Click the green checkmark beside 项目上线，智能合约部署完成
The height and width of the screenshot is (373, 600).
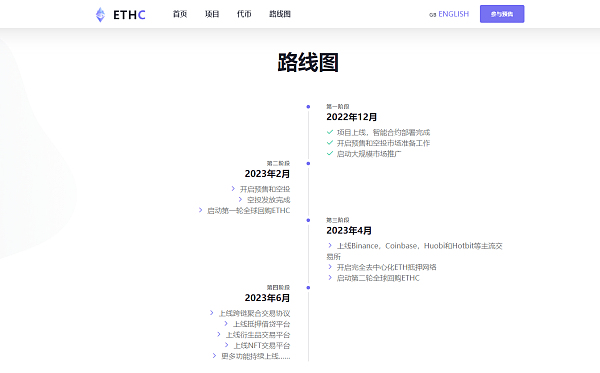click(330, 132)
